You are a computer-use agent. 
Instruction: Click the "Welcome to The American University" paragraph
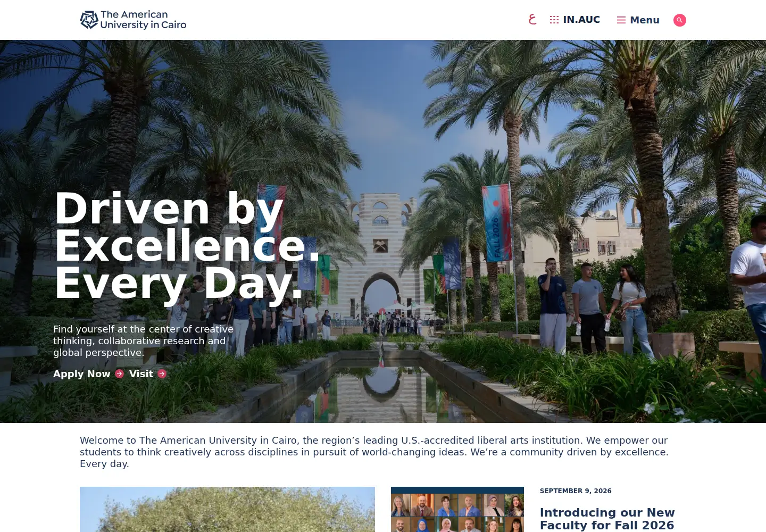point(374,452)
